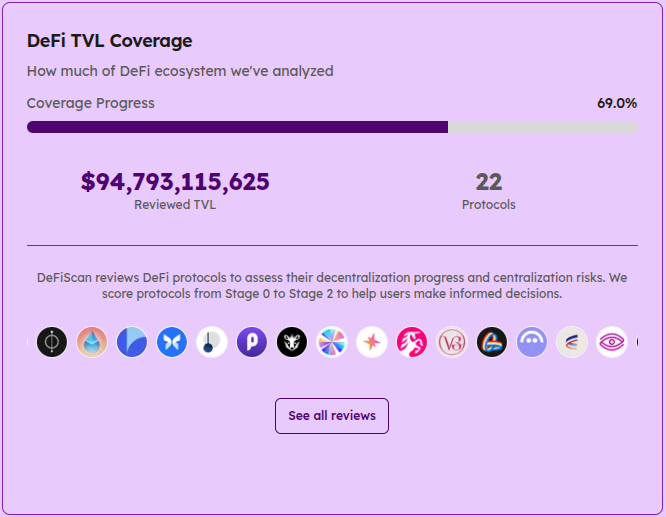Select the Coverage Progress label
This screenshot has width=666, height=517.
point(90,103)
